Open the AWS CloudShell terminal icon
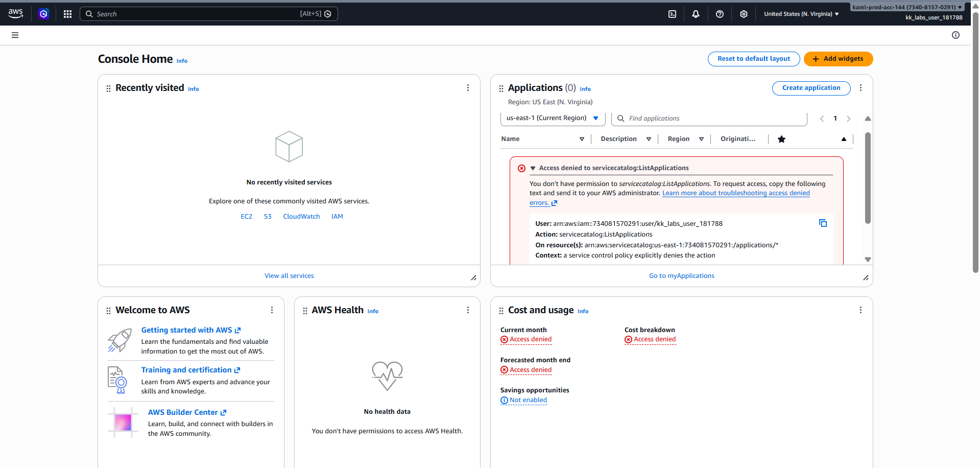Screen dimensions: 980x468 click(672, 14)
